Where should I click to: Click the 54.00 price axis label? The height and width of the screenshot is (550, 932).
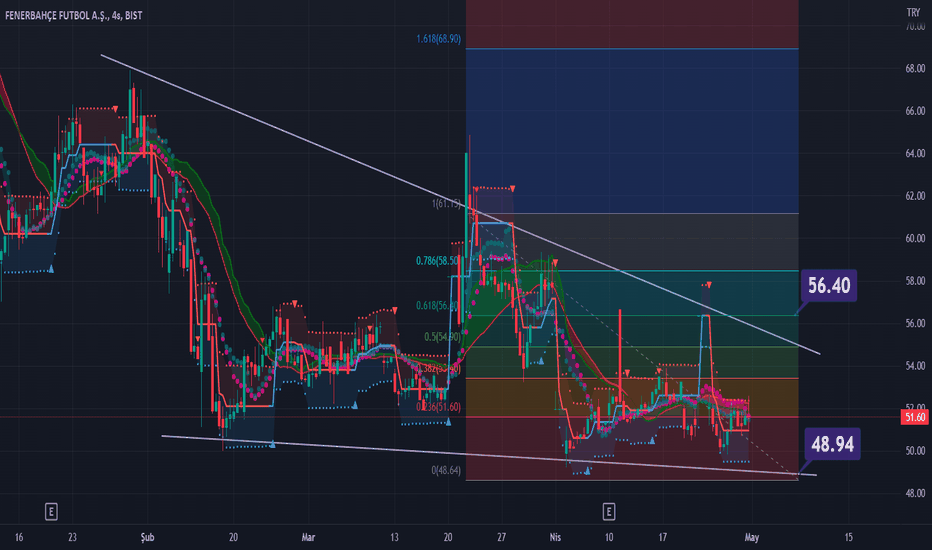tap(915, 366)
